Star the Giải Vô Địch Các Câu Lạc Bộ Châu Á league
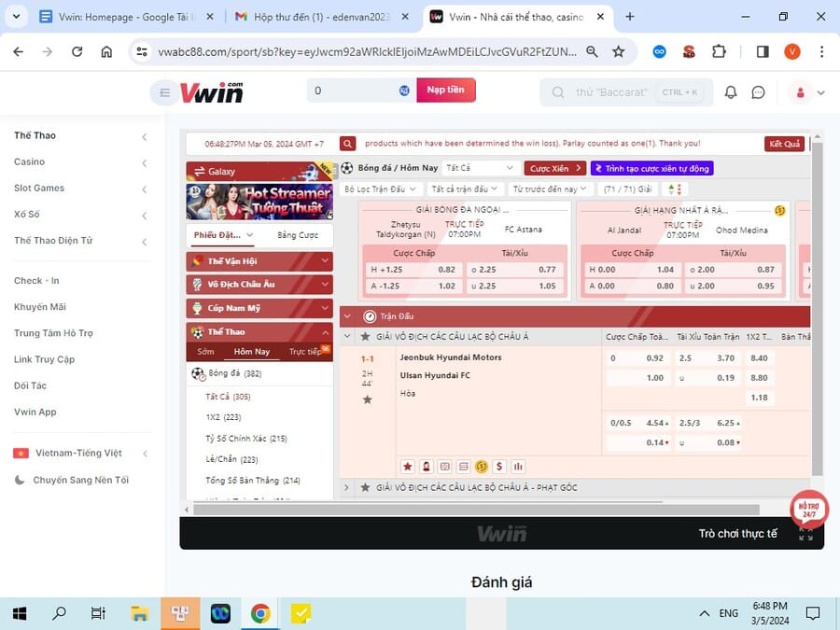The image size is (840, 630). point(365,336)
